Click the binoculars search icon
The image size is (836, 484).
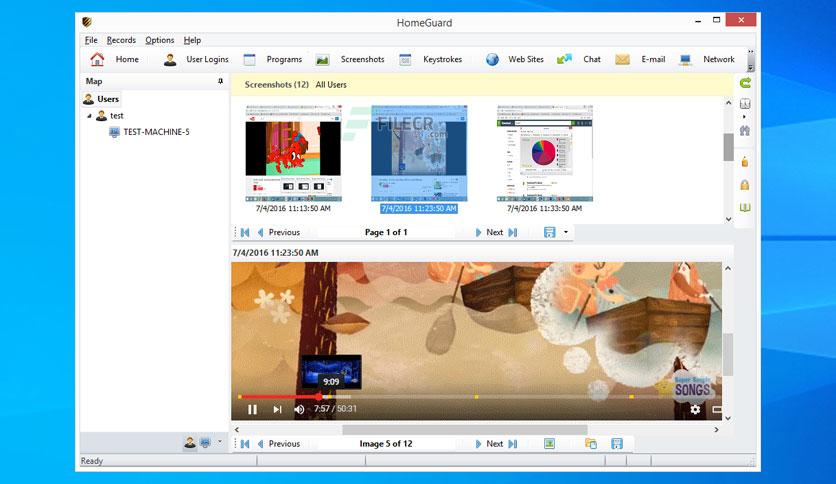click(745, 131)
